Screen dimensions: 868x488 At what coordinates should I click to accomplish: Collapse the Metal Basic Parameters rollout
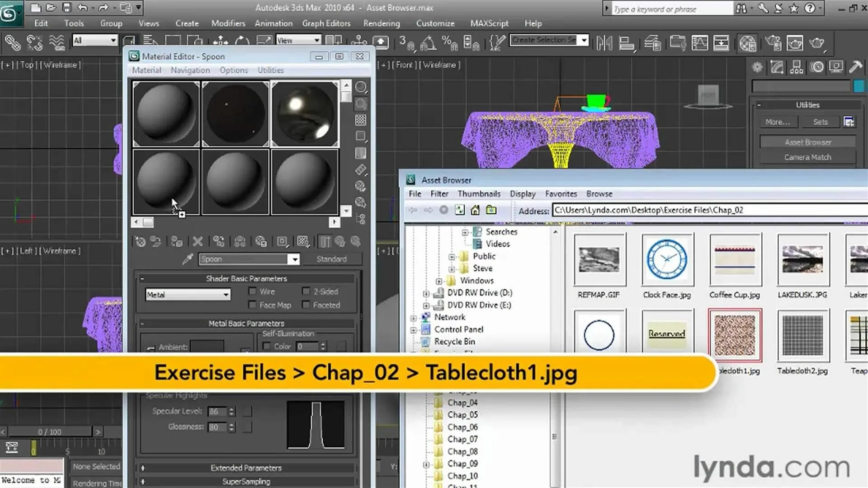click(x=142, y=324)
